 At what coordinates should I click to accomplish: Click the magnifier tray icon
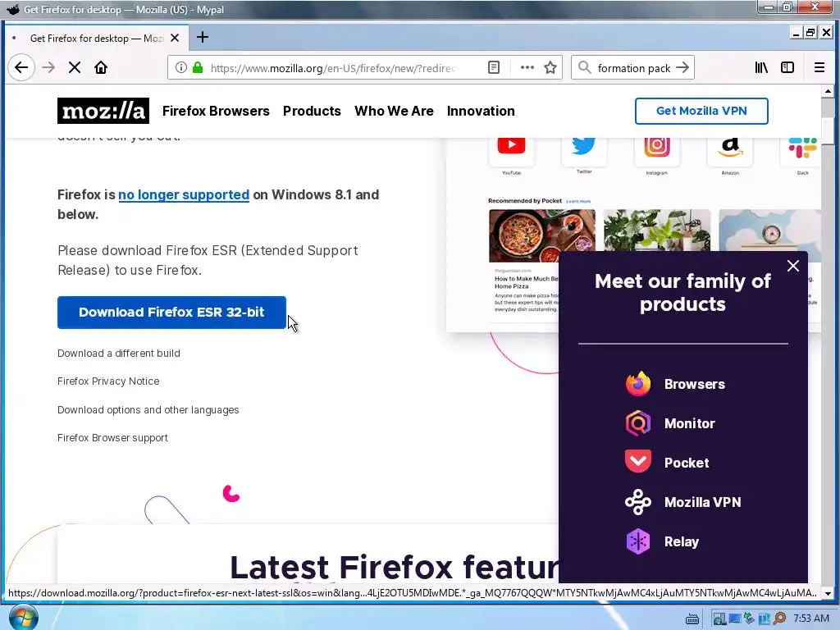pos(779,619)
